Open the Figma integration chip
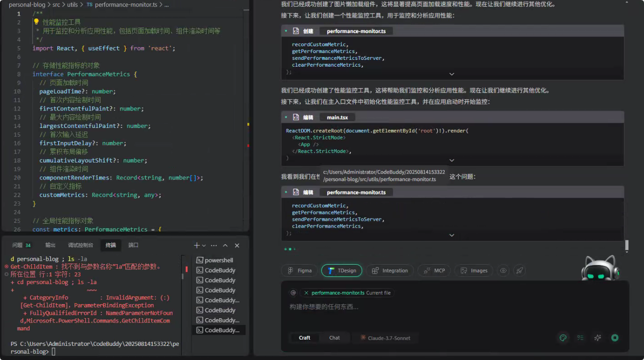This screenshot has width=644, height=360. pos(299,270)
